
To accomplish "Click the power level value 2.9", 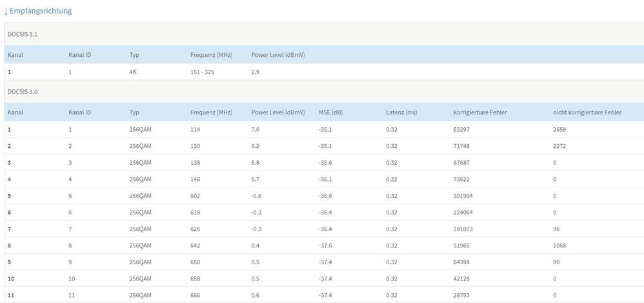I will point(255,72).
